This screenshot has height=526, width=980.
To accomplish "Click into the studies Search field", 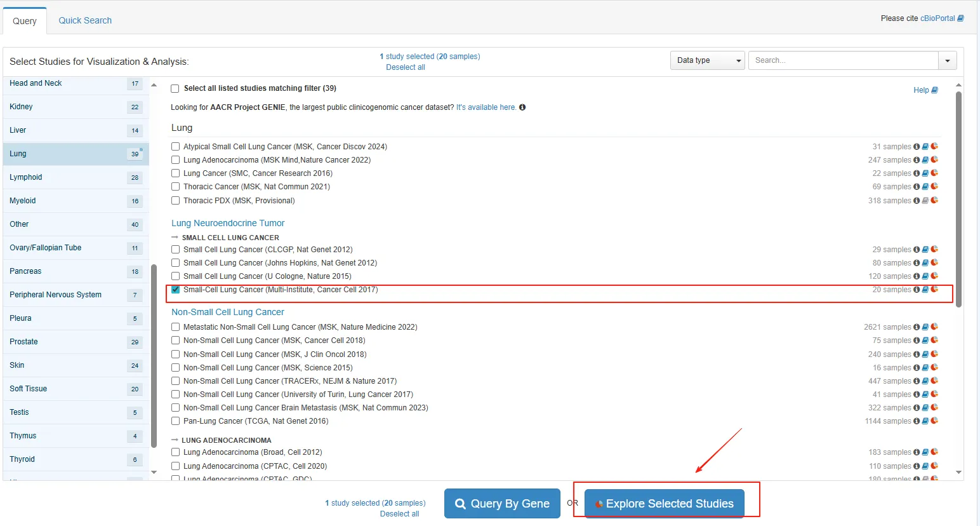I will 843,60.
